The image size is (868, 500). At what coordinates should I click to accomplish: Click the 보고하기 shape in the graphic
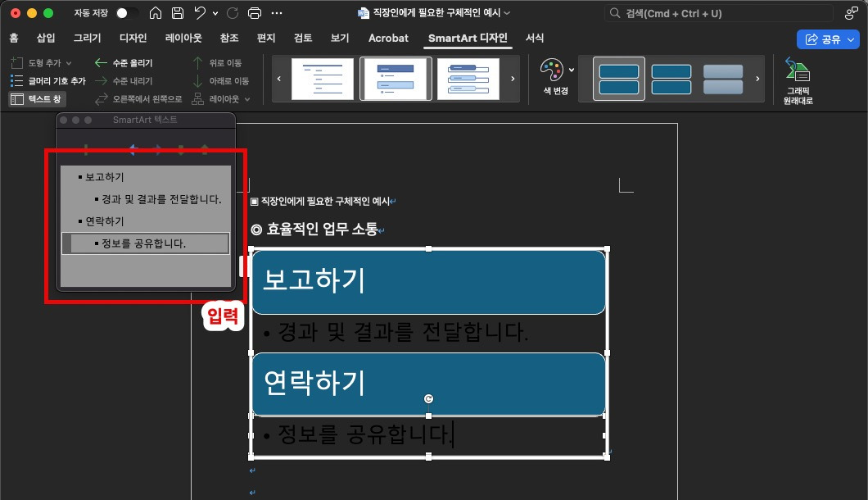click(428, 282)
